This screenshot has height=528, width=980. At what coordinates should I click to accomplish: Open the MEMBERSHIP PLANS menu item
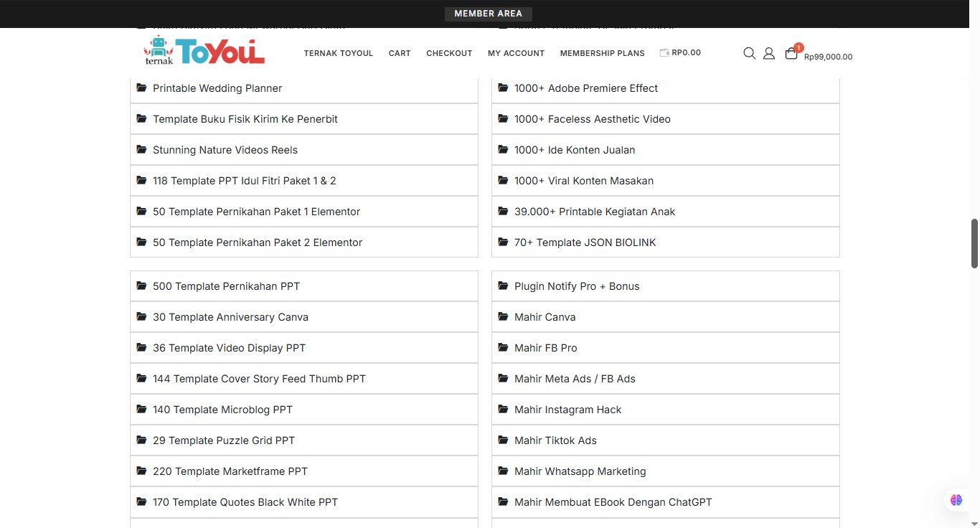pyautogui.click(x=603, y=53)
